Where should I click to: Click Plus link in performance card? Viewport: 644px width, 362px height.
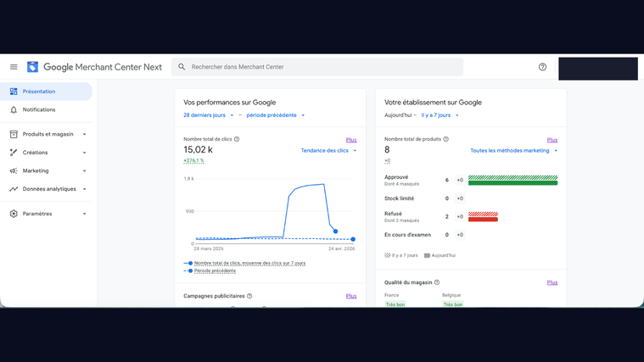point(351,140)
